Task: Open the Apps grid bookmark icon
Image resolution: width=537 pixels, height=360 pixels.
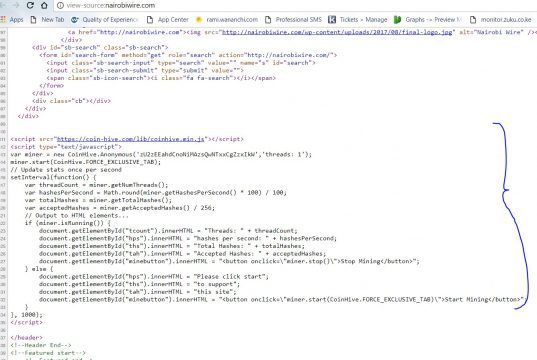Action: click(x=3, y=20)
